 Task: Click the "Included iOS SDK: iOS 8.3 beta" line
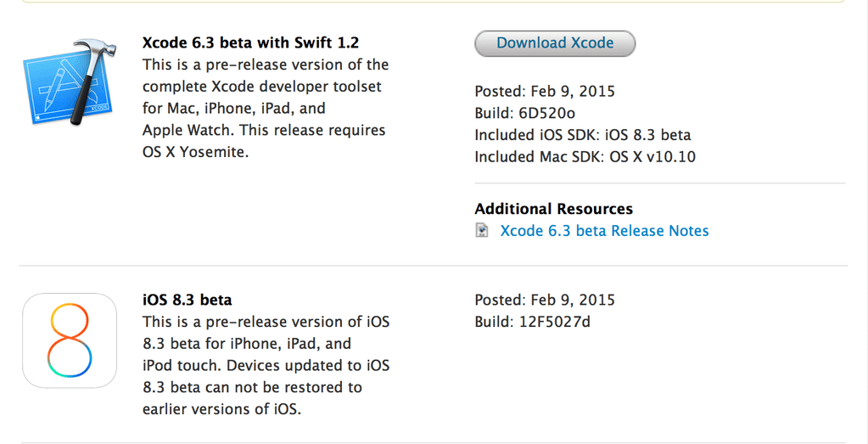(582, 135)
